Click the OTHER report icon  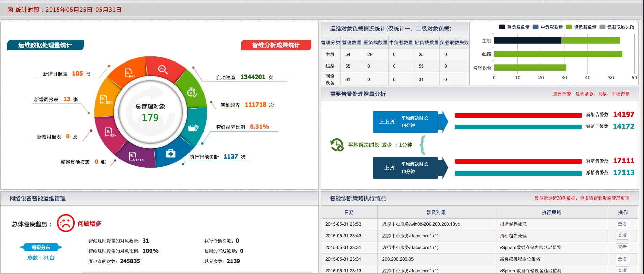pyautogui.click(x=135, y=156)
